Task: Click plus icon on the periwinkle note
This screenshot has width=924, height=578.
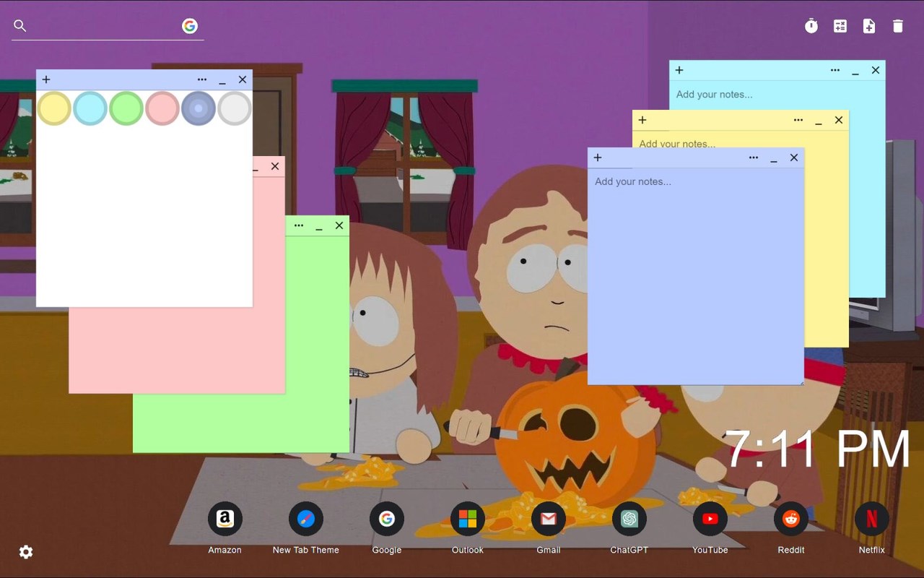Action: pos(598,158)
